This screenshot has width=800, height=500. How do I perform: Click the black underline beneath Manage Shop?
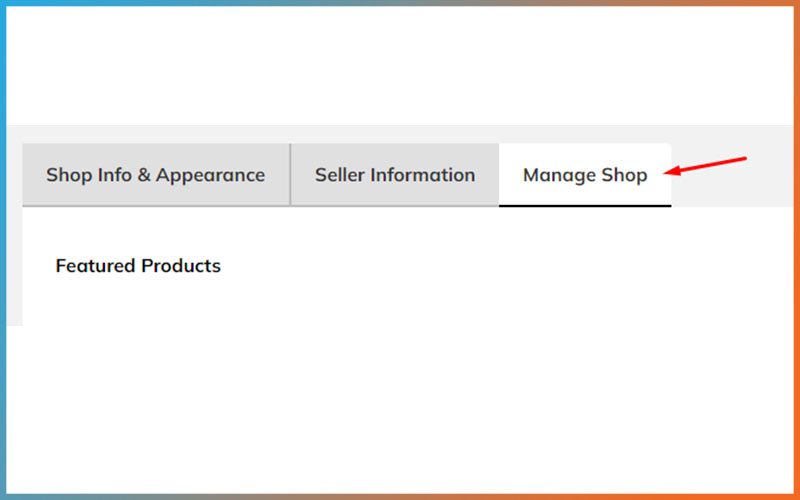click(x=585, y=206)
